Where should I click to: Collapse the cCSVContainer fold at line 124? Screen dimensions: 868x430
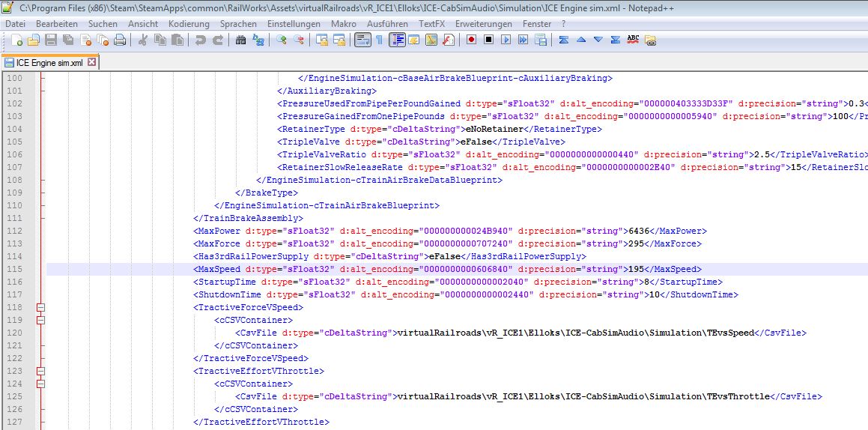(41, 384)
